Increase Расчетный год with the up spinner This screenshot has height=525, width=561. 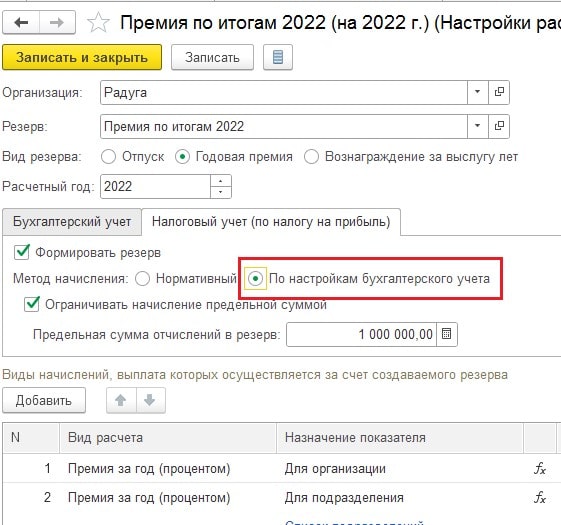(x=221, y=181)
